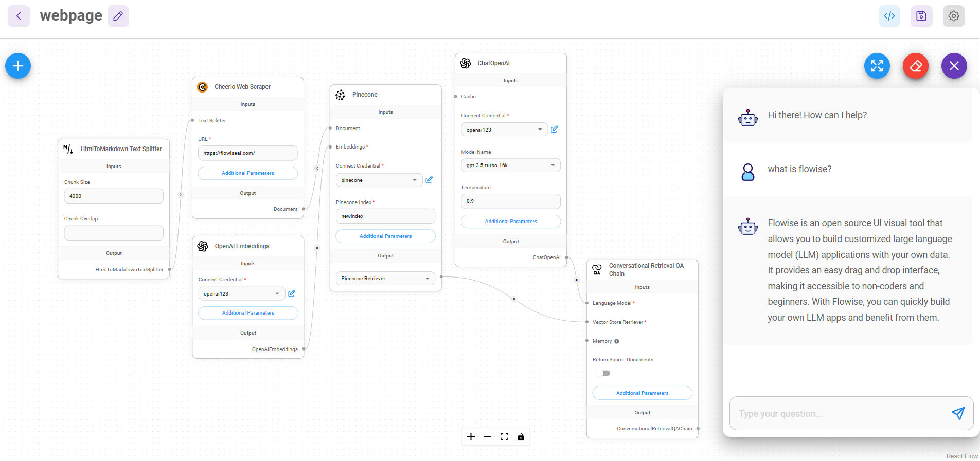Click the back arrow beside webpage title
This screenshot has width=980, height=461.
(19, 16)
